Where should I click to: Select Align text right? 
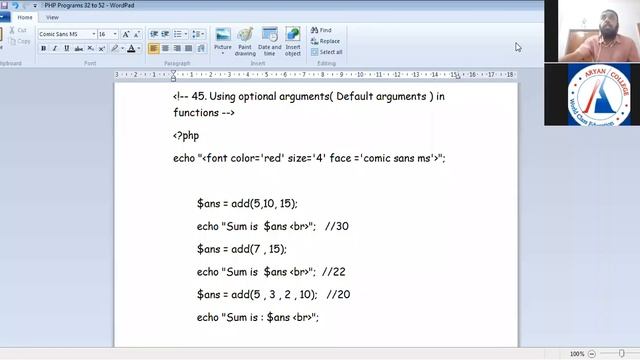pyautogui.click(x=177, y=49)
